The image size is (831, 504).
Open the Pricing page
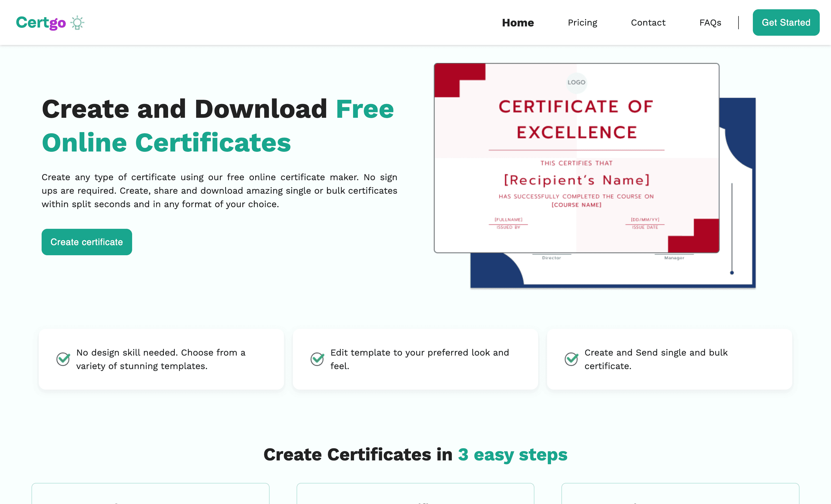coord(582,22)
